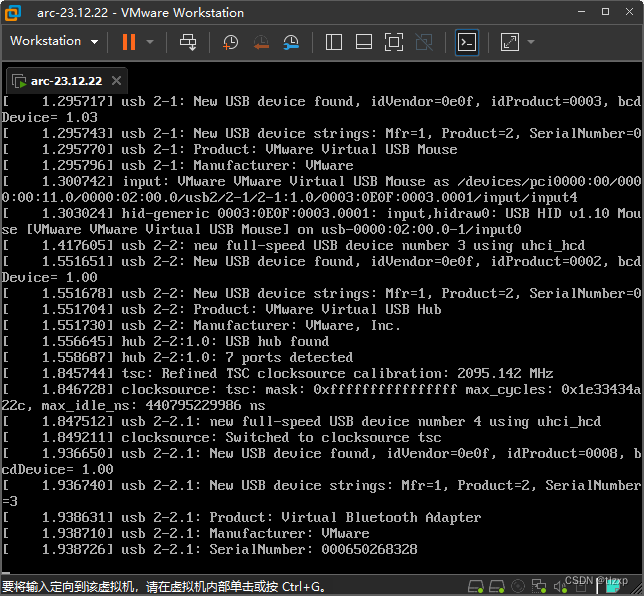
Task: Take a snapshot of the VM
Action: (x=230, y=42)
